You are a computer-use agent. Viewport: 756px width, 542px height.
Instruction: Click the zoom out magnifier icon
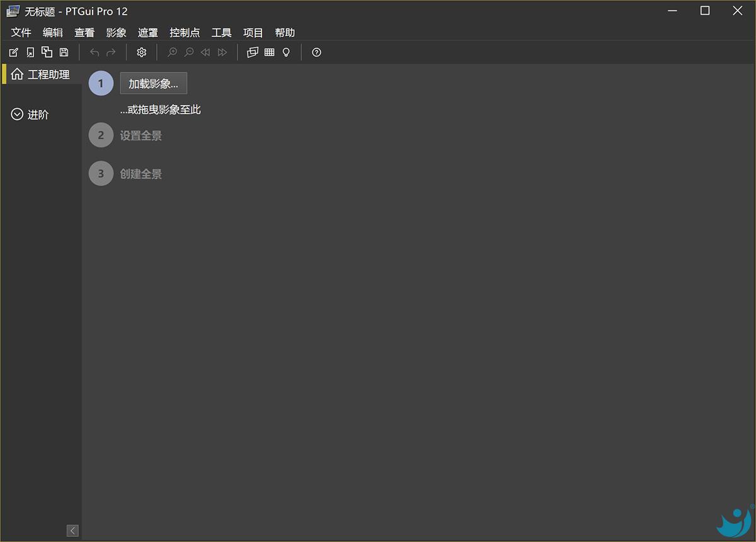[x=188, y=52]
